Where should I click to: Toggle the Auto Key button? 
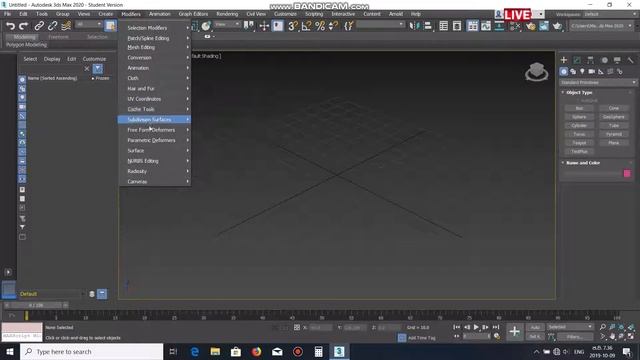coord(535,327)
